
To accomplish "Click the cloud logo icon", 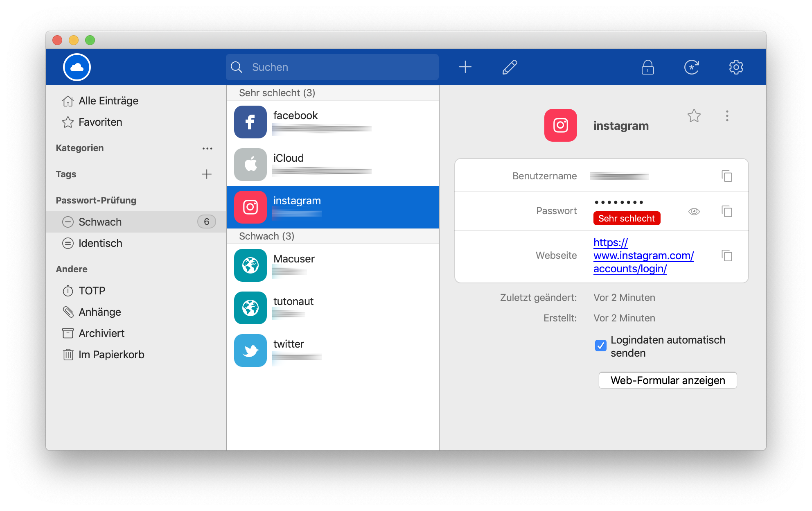I will tap(77, 67).
